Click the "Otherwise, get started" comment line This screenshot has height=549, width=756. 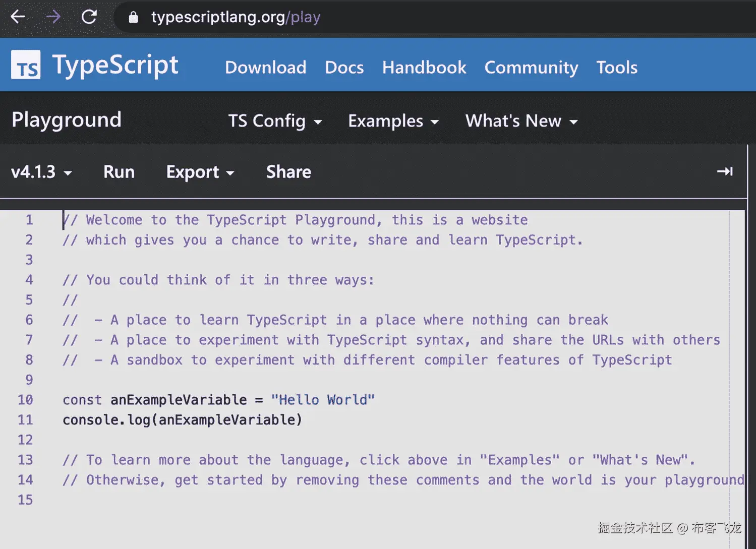tap(403, 480)
